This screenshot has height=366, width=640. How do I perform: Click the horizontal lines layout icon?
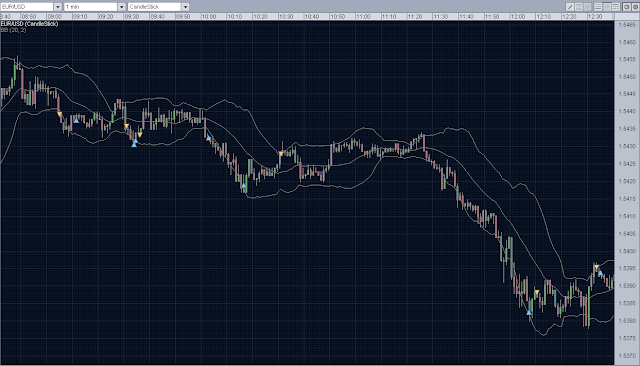point(598,7)
